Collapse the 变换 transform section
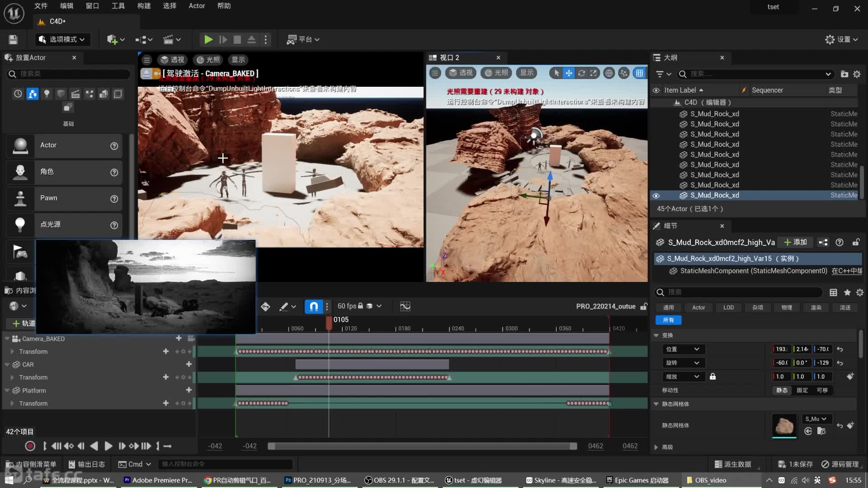This screenshot has height=488, width=868. pos(656,335)
